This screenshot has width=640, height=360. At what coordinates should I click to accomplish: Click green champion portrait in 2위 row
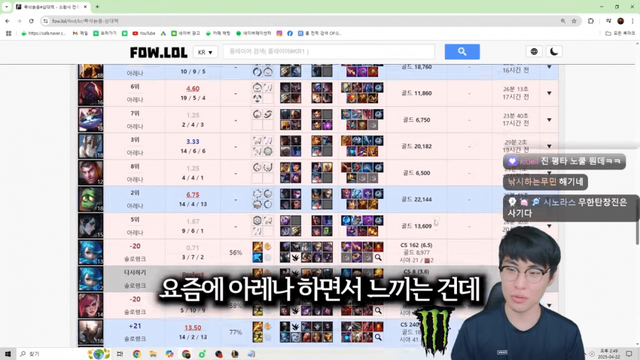coord(91,199)
